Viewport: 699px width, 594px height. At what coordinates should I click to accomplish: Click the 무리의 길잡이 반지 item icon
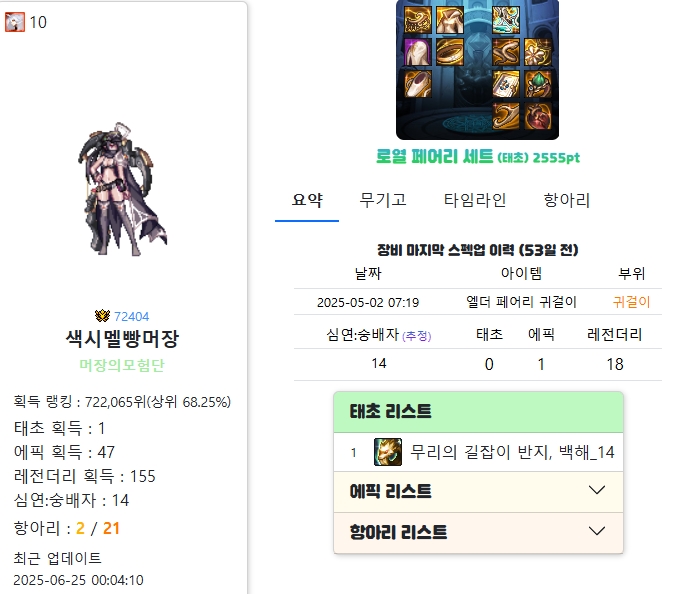point(387,452)
